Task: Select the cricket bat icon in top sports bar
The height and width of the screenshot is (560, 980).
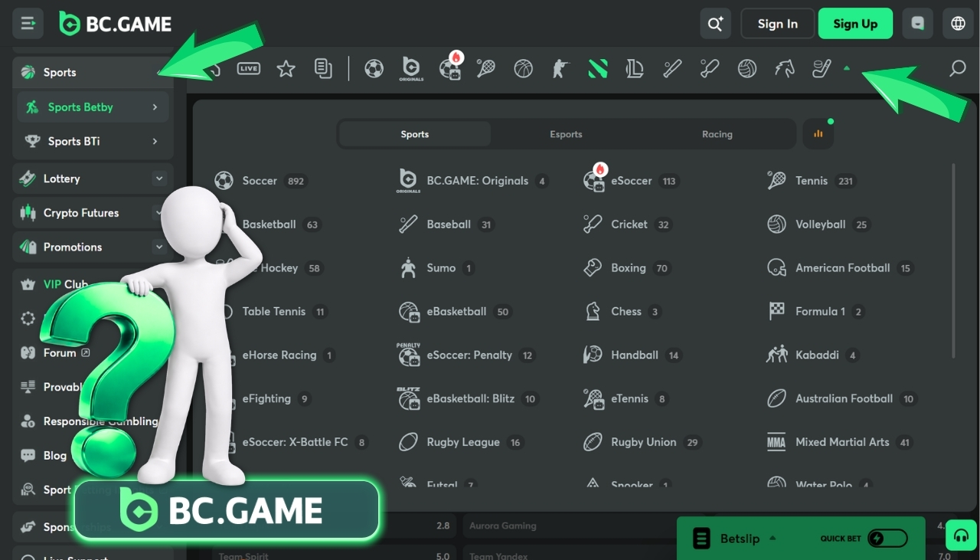Action: (x=710, y=69)
